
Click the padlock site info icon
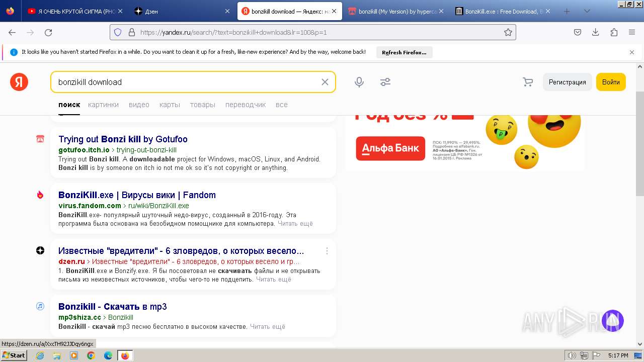coord(132,32)
